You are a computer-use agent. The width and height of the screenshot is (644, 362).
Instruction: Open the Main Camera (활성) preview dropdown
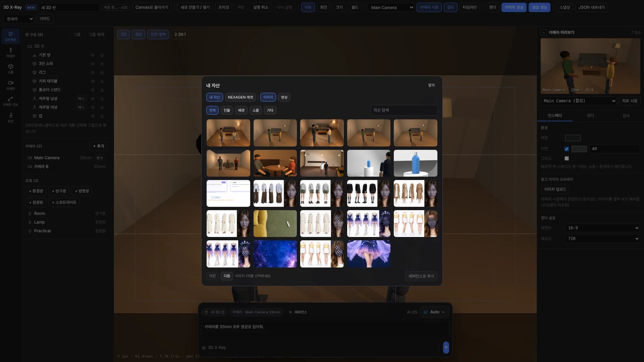[x=579, y=101]
